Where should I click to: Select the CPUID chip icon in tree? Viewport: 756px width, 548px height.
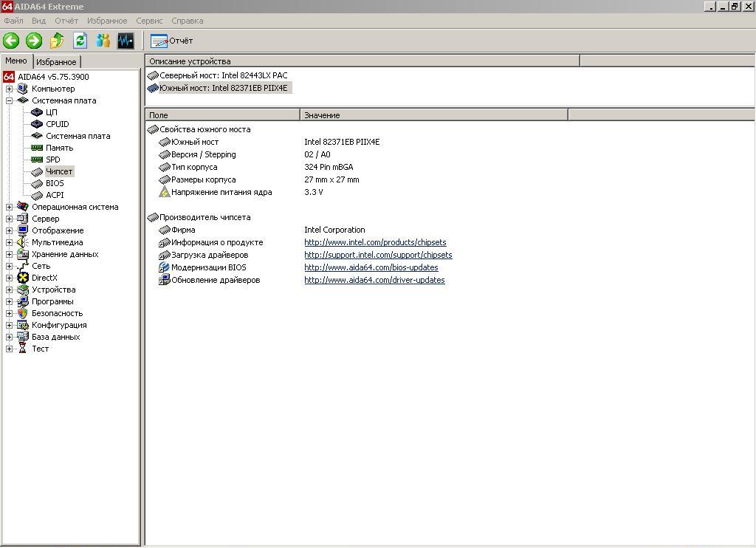[37, 124]
